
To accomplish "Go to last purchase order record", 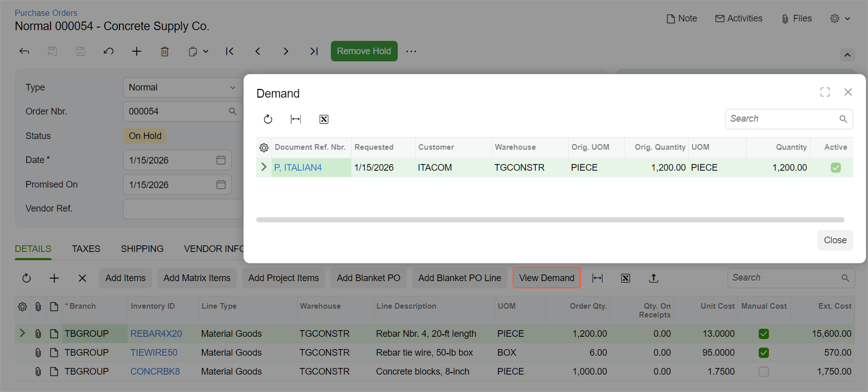I will point(314,51).
